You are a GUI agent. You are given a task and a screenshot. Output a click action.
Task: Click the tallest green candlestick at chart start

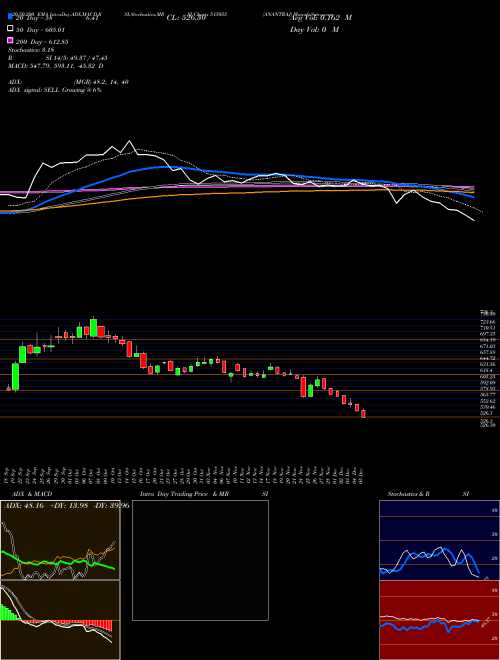[x=16, y=376]
